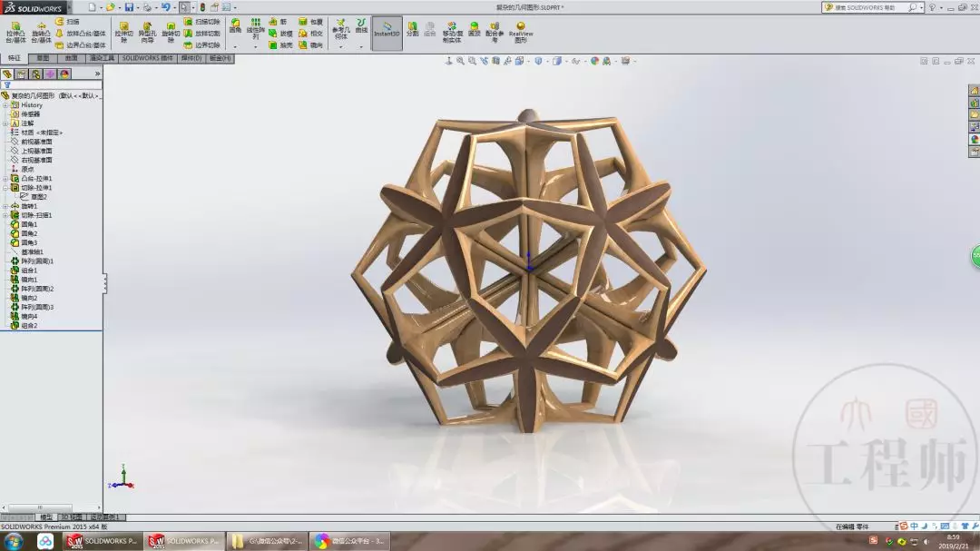The image size is (980, 551).
Task: Choose the Boundary Cut (边界切除) command
Action: pyautogui.click(x=201, y=45)
